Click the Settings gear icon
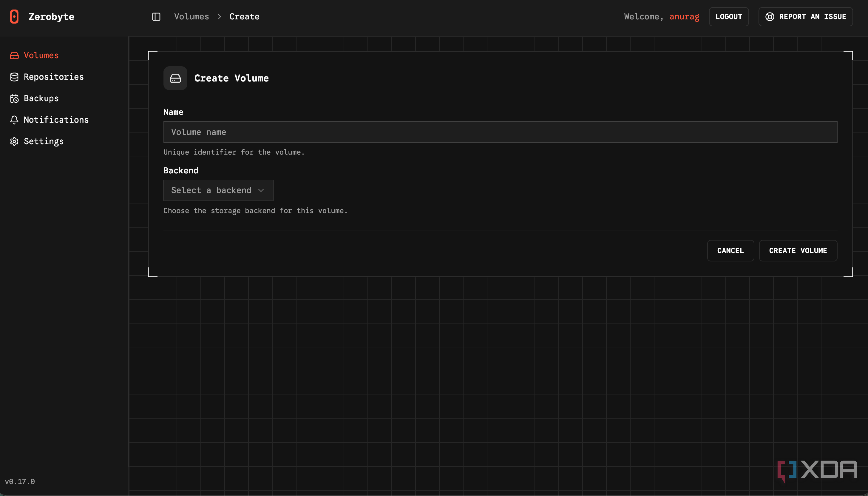The height and width of the screenshot is (496, 868). pyautogui.click(x=14, y=141)
